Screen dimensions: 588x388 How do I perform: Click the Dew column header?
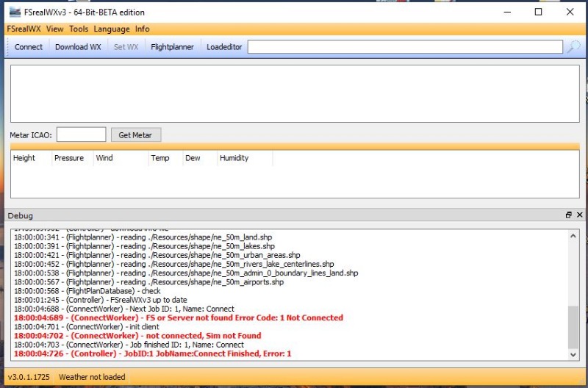click(x=200, y=158)
